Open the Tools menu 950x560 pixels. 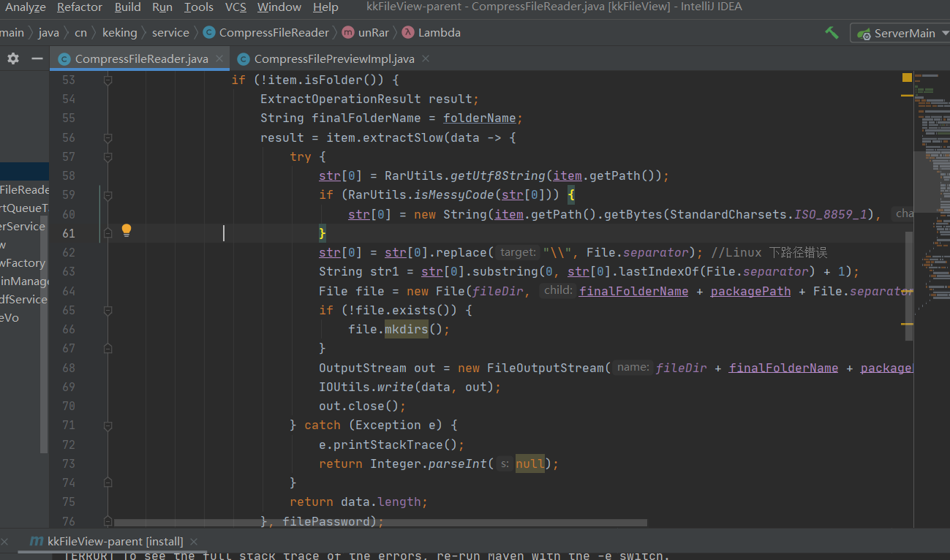click(x=198, y=7)
